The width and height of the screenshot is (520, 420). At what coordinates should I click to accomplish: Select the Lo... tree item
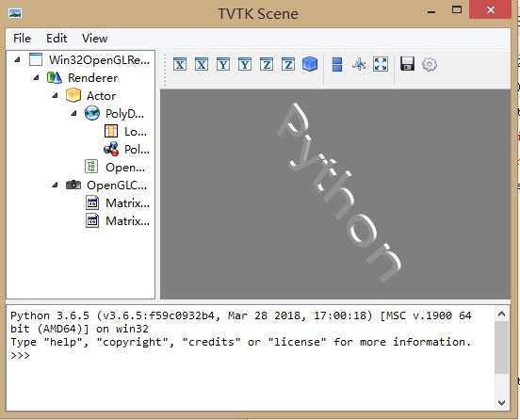(x=136, y=132)
